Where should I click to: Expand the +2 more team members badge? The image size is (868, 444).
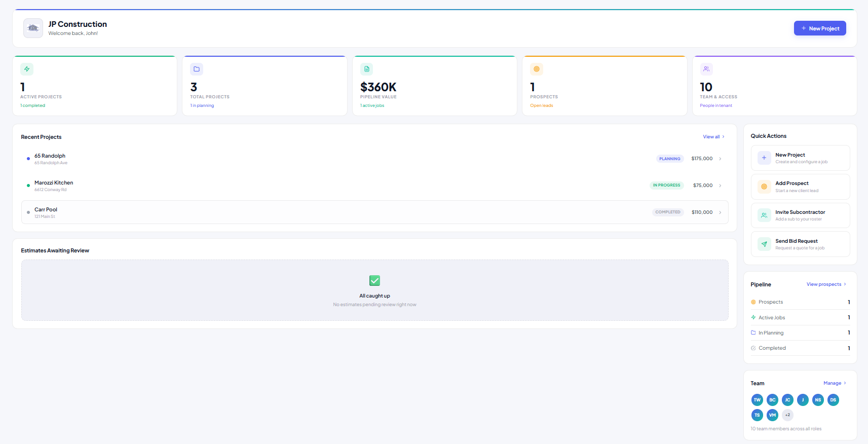tap(787, 415)
